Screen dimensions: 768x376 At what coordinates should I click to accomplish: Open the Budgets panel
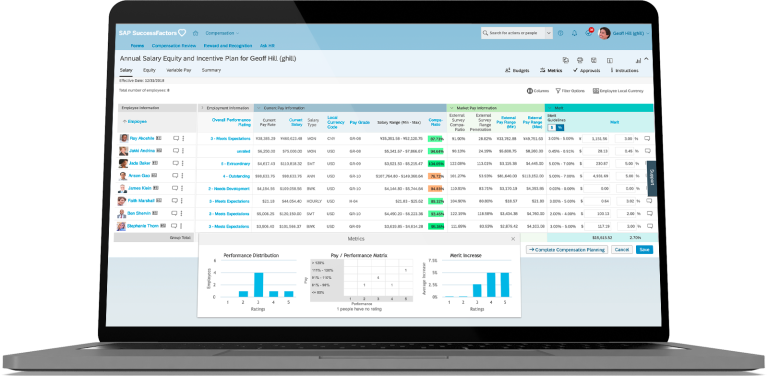[x=517, y=70]
